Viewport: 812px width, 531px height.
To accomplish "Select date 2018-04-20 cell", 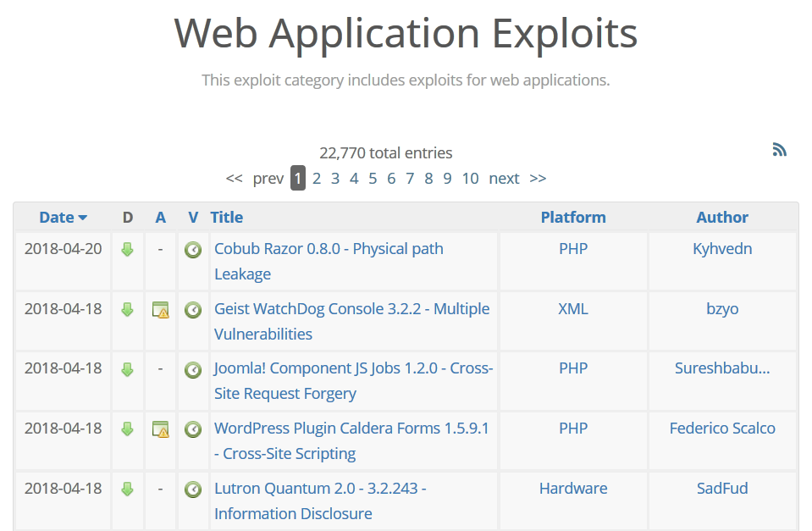I will [64, 249].
